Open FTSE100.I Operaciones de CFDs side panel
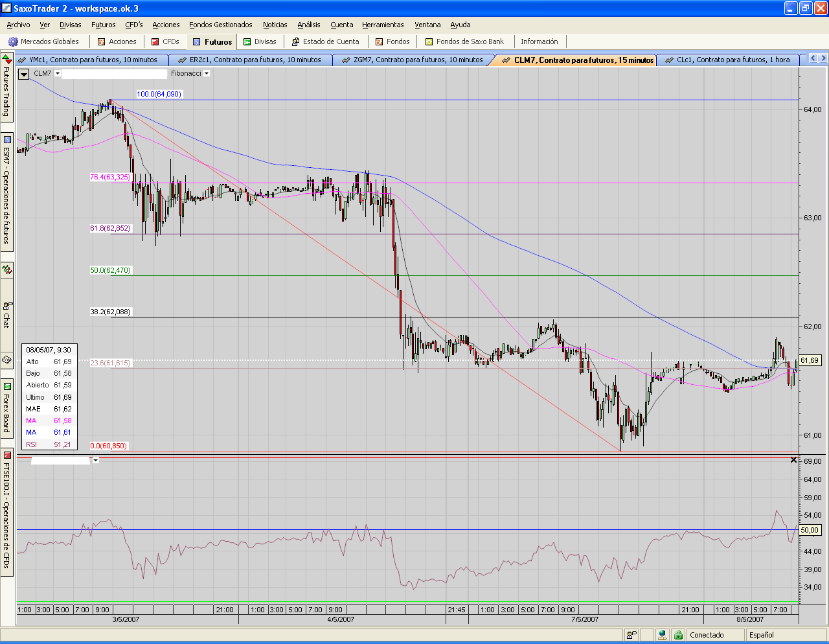829x644 pixels. pos(6,511)
